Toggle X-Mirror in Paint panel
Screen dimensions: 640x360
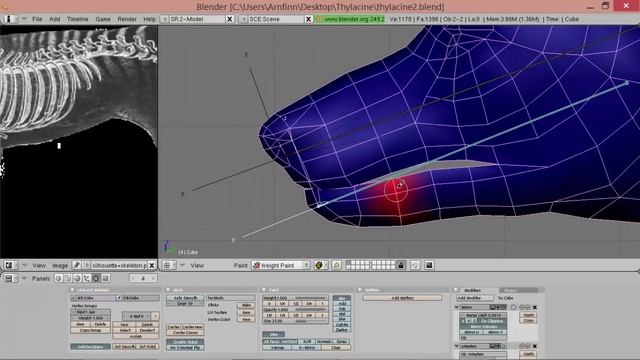(x=307, y=348)
